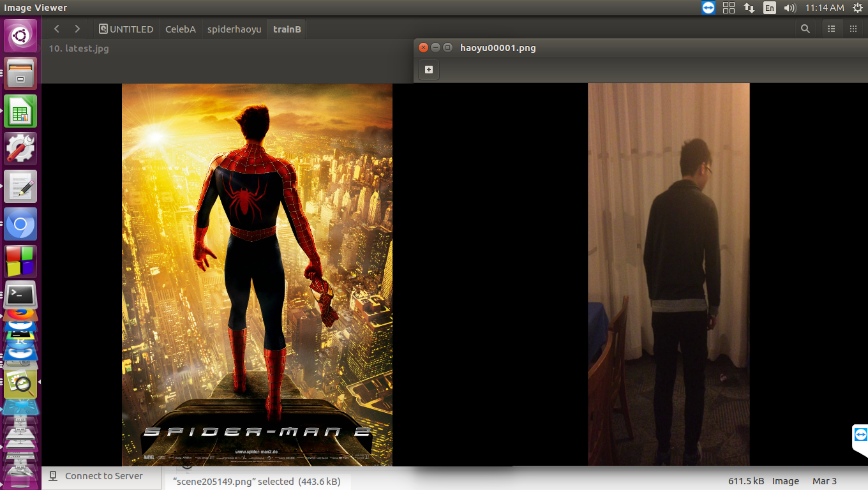Open the magnifier image viewer dock icon

coord(20,384)
